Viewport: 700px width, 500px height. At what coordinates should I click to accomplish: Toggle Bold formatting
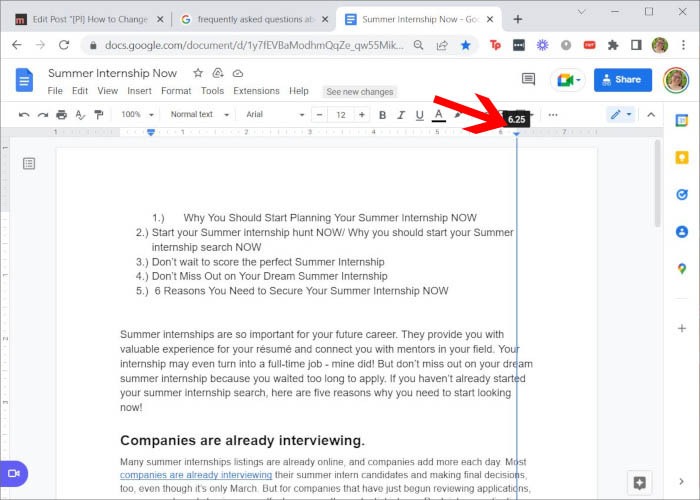382,115
